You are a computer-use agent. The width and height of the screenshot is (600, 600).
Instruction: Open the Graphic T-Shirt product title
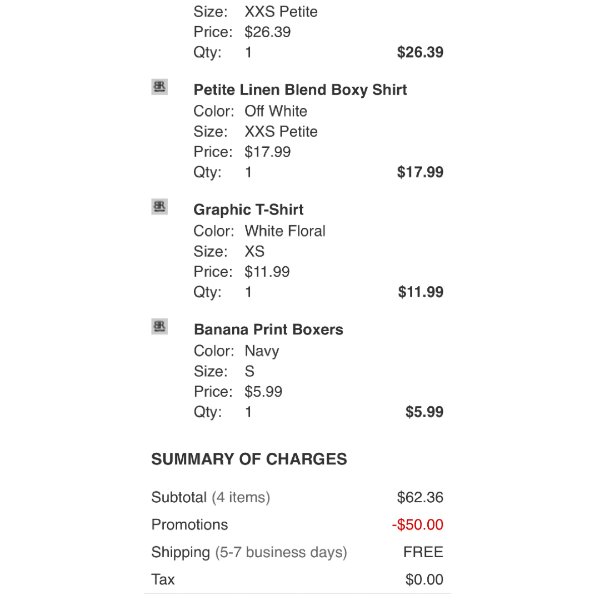pyautogui.click(x=248, y=210)
